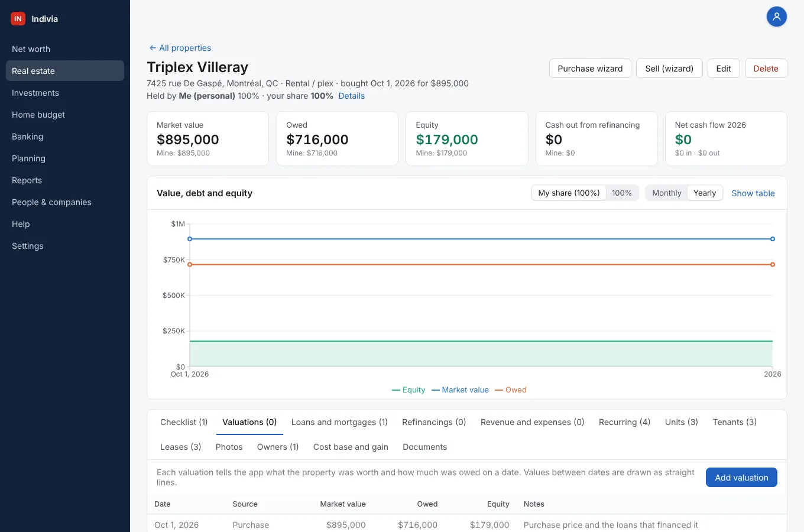This screenshot has width=804, height=532.
Task: Open the Documents tab
Action: [x=425, y=447]
